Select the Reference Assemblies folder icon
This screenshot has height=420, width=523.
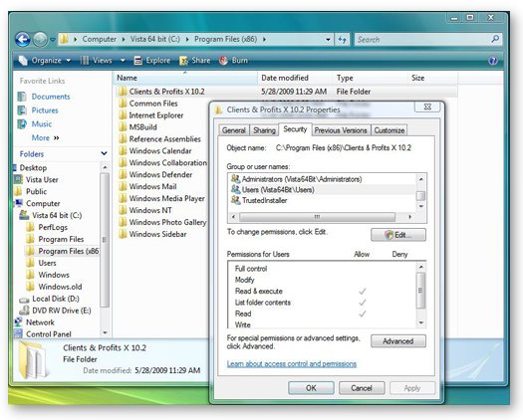tap(123, 138)
